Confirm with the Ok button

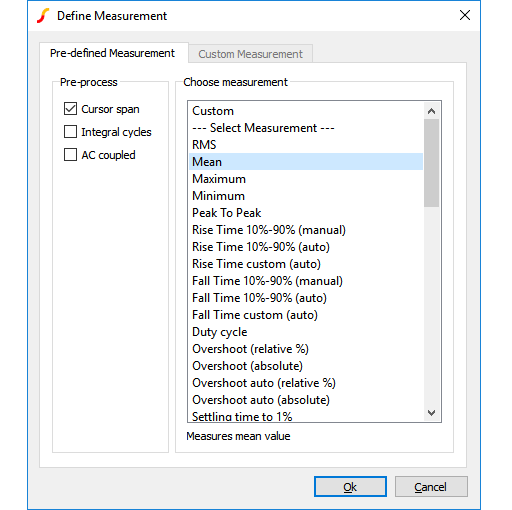tap(350, 487)
